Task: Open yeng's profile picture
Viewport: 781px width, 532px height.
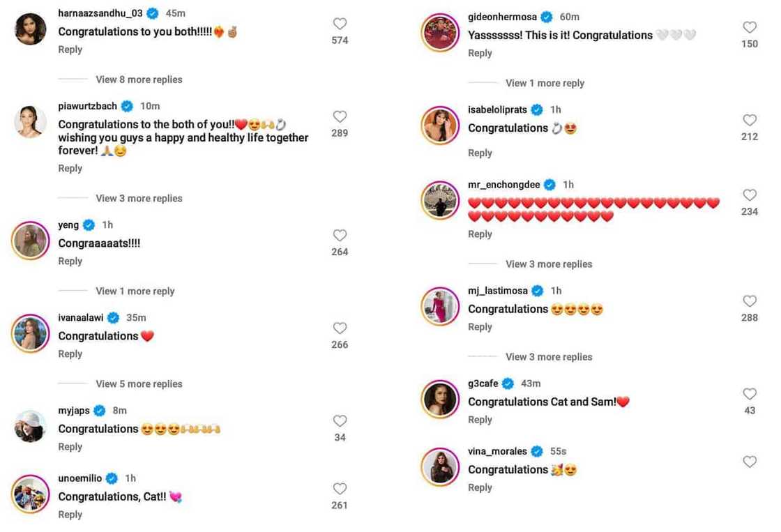Action: point(30,242)
